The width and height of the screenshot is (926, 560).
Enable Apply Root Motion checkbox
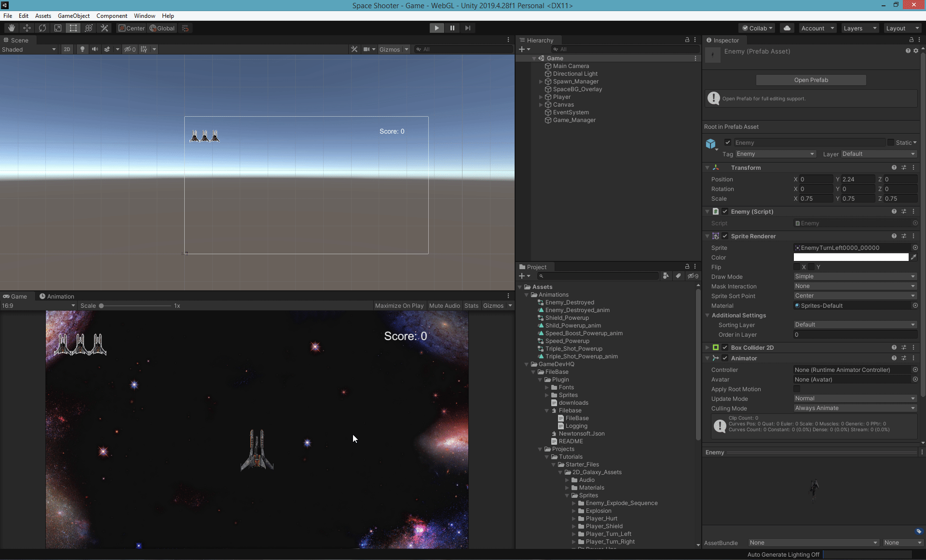click(x=797, y=389)
